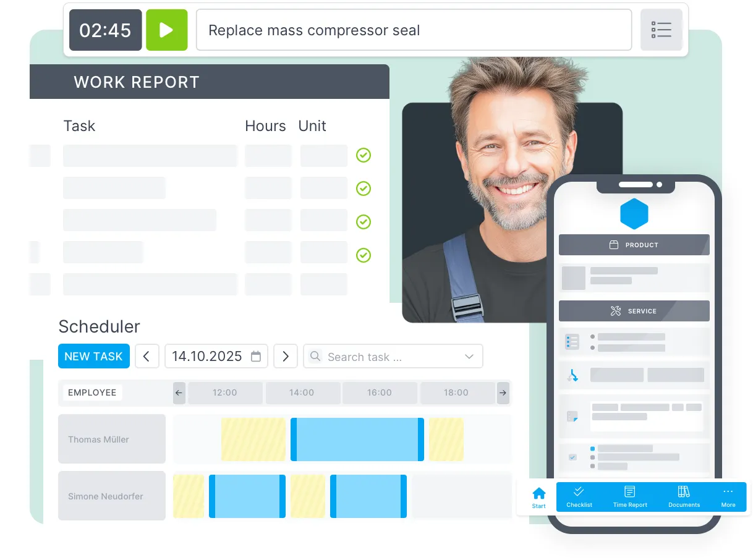This screenshot has width=753, height=560.
Task: Click the product thumbnail placeholder on the phone
Action: click(x=573, y=278)
